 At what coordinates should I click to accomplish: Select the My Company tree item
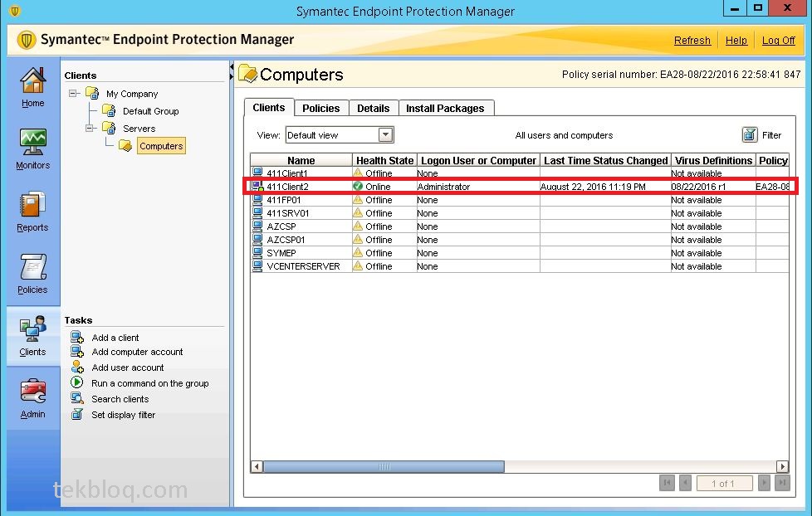click(132, 94)
